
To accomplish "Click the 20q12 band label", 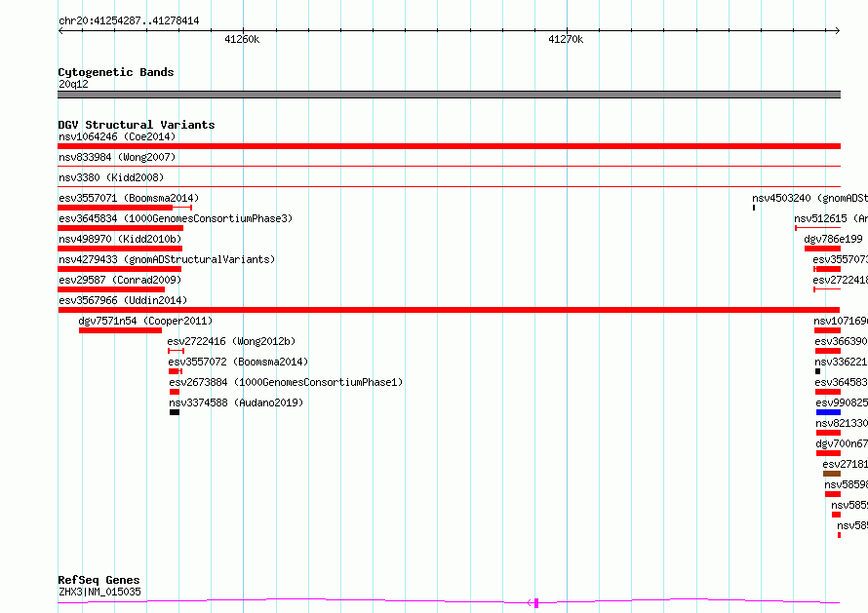I will pos(73,84).
